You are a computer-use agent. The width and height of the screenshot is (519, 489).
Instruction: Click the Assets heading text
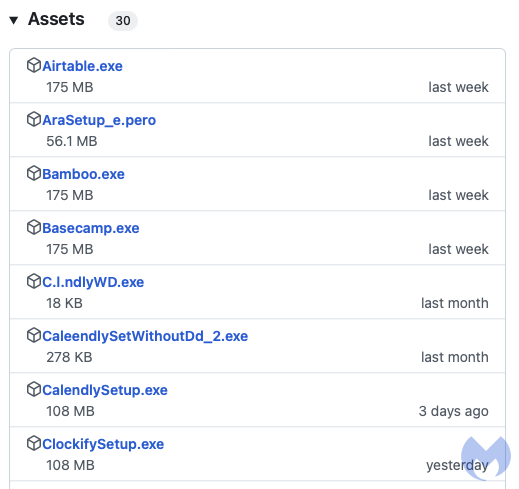tap(56, 19)
